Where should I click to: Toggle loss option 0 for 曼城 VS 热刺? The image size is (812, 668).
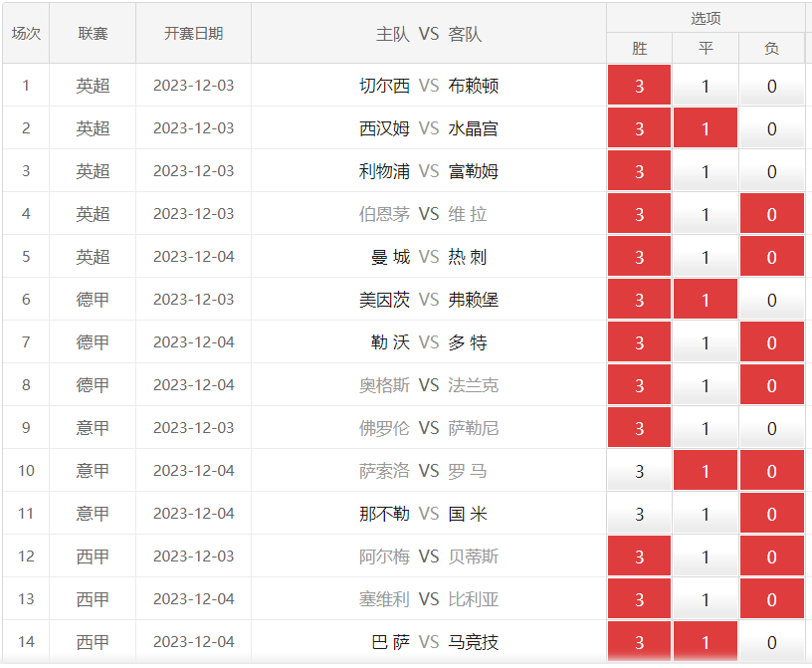pyautogui.click(x=771, y=257)
